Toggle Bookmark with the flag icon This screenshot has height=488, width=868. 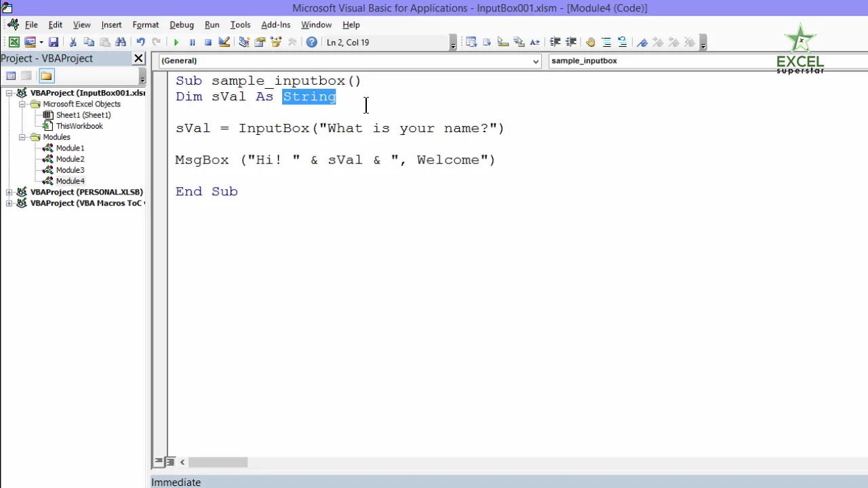tap(642, 42)
